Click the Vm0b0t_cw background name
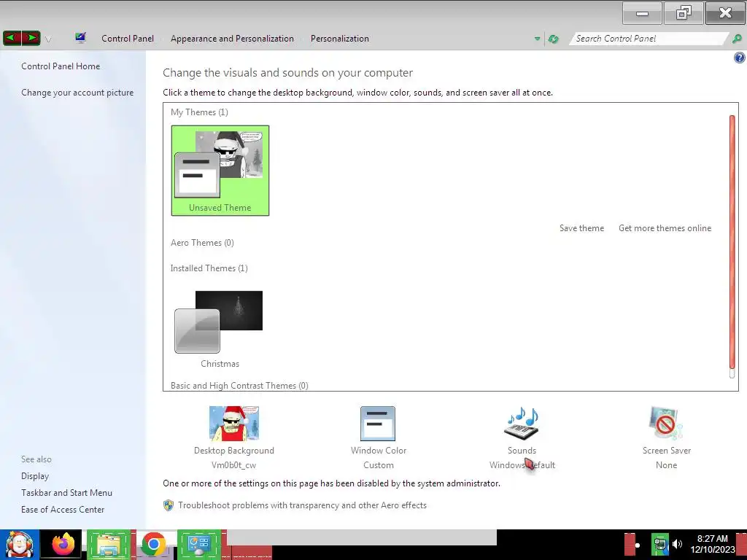Image resolution: width=747 pixels, height=560 pixels. 234,465
